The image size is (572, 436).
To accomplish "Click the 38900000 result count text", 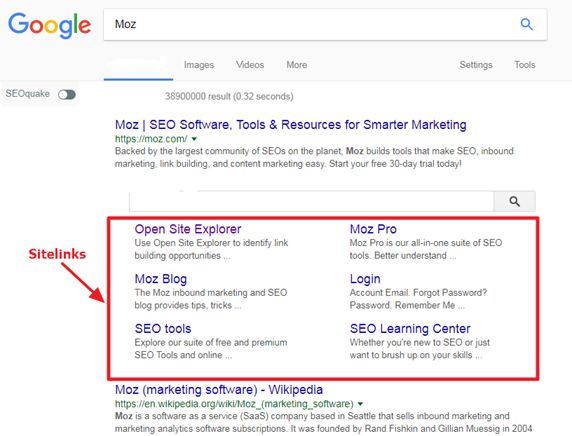I will point(229,97).
